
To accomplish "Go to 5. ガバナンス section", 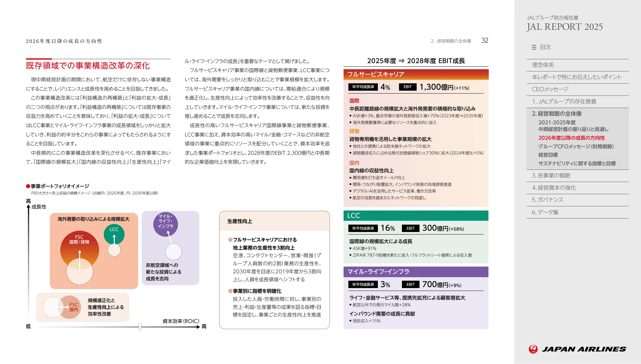I will click(x=578, y=200).
